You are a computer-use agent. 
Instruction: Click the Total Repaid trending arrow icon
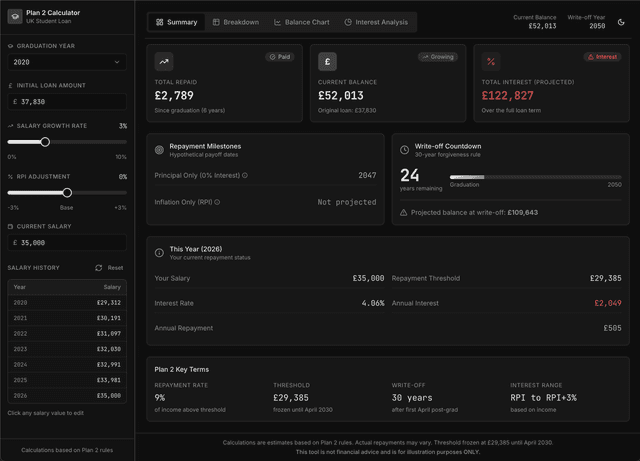(x=164, y=62)
